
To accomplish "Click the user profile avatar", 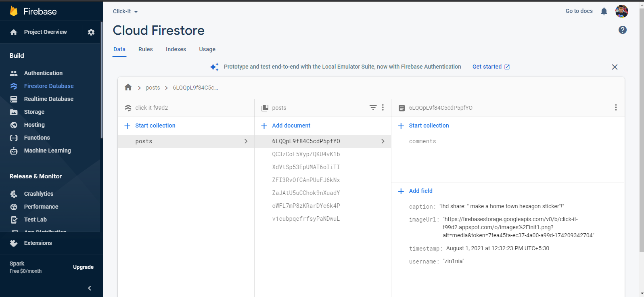I will (621, 11).
